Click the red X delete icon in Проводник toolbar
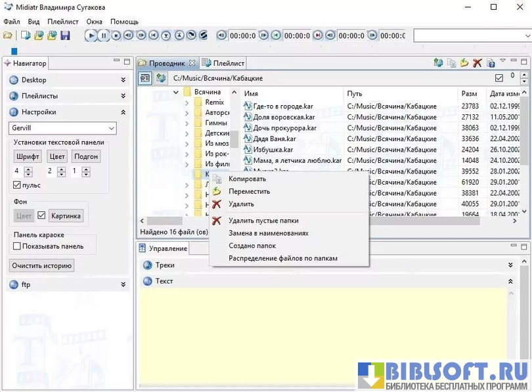Viewport: 532px width, 392px height. coord(477,63)
